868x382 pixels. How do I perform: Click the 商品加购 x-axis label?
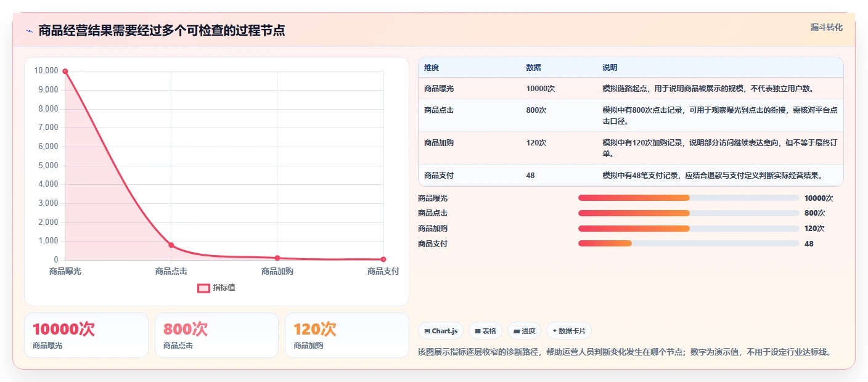[x=277, y=271]
